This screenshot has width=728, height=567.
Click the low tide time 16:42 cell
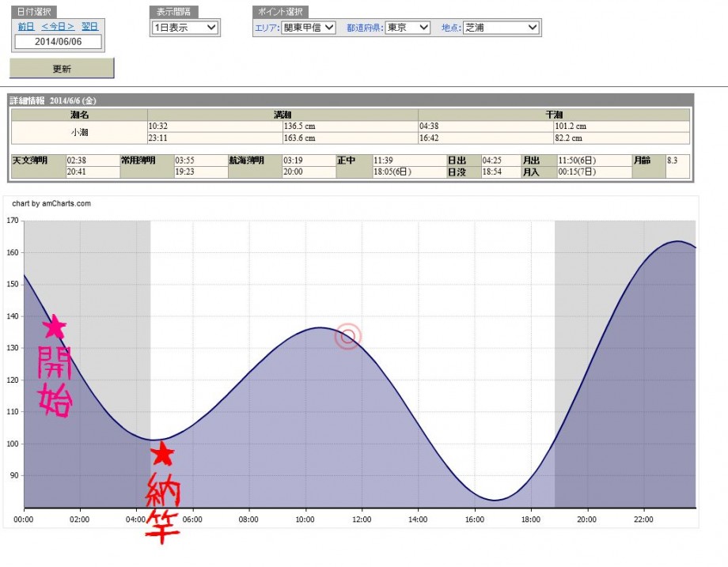[486, 138]
